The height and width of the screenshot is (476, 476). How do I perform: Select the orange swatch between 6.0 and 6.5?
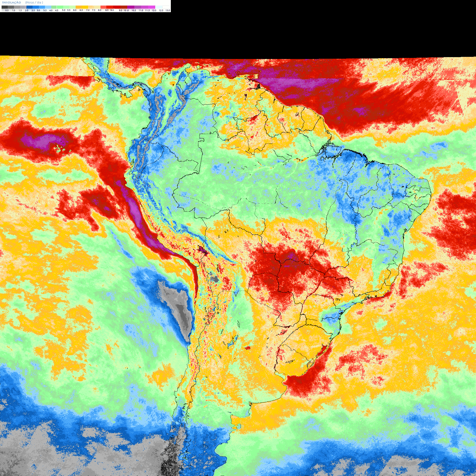79,7
